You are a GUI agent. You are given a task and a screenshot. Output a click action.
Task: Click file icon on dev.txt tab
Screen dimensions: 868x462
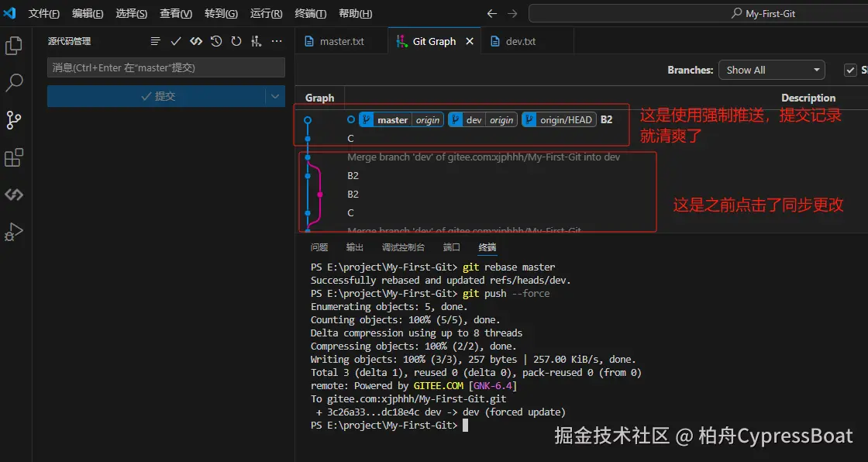(495, 41)
